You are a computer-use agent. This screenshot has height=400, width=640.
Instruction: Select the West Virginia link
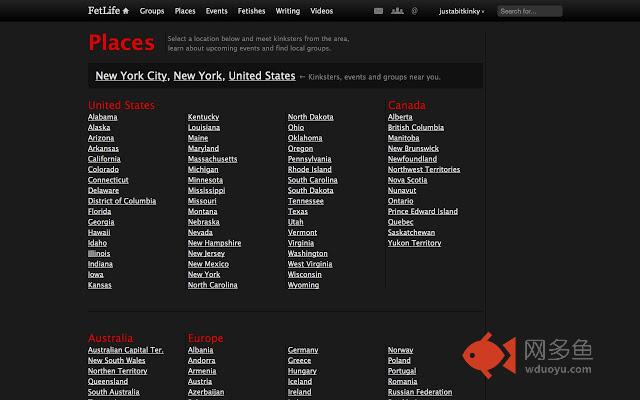(310, 264)
